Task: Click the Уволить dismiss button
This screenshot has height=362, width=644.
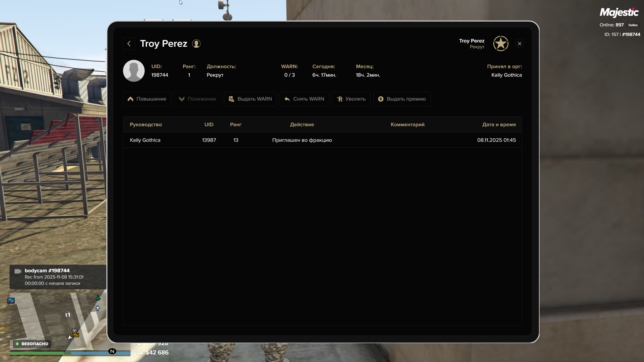Action: point(351,99)
